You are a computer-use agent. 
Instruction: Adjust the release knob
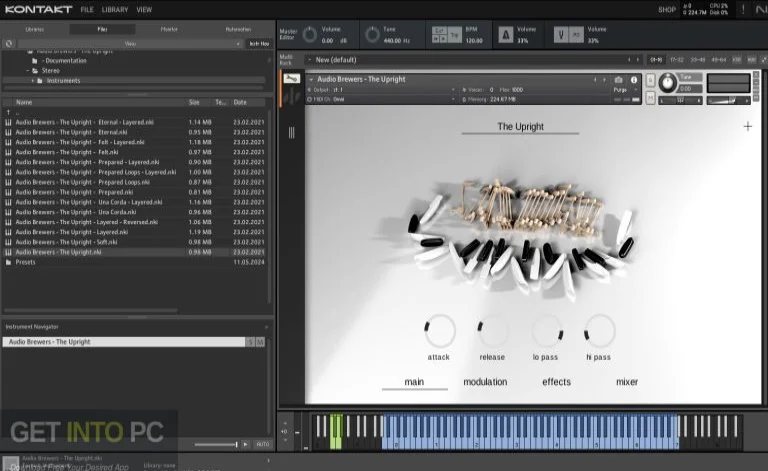click(492, 330)
